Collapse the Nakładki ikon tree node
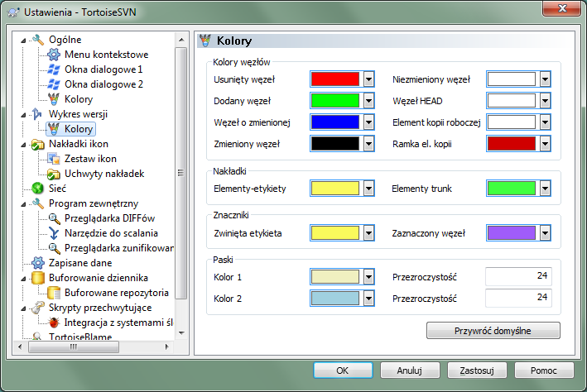The image size is (587, 392). [x=23, y=145]
